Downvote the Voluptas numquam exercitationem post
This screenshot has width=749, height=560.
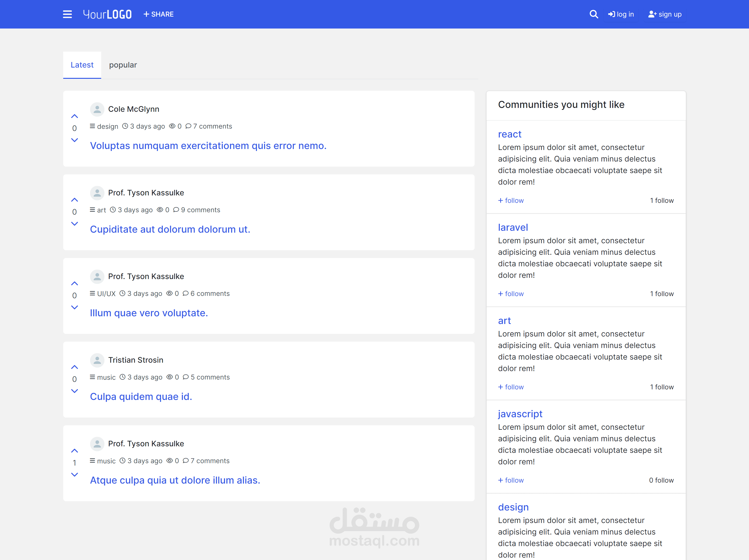tap(75, 140)
